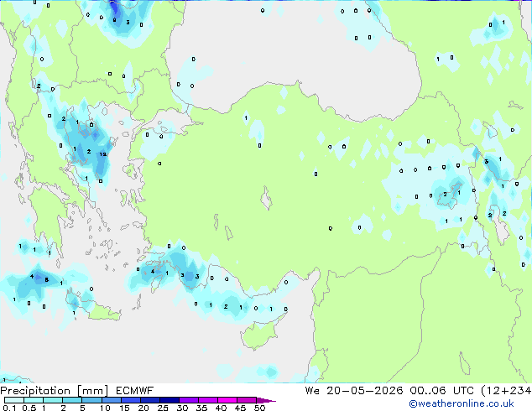Click the "10" legend scale label
Image resolution: width=532 pixels, height=411 pixels.
coord(105,408)
